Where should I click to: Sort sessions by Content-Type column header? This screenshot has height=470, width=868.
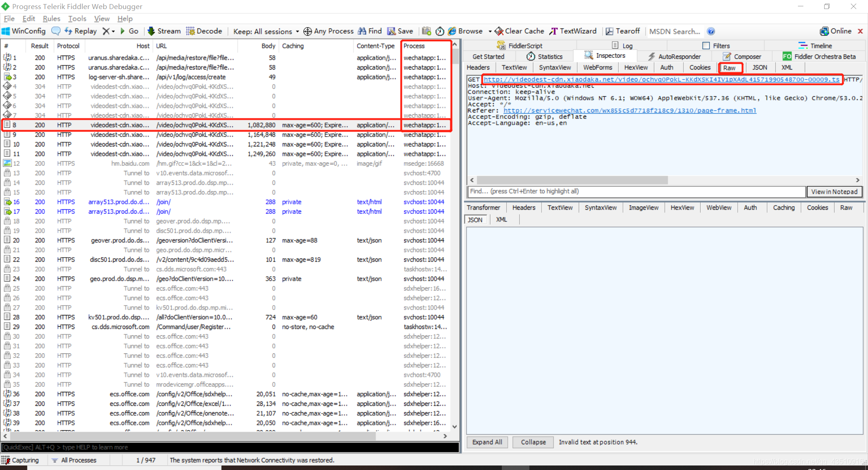tap(376, 46)
